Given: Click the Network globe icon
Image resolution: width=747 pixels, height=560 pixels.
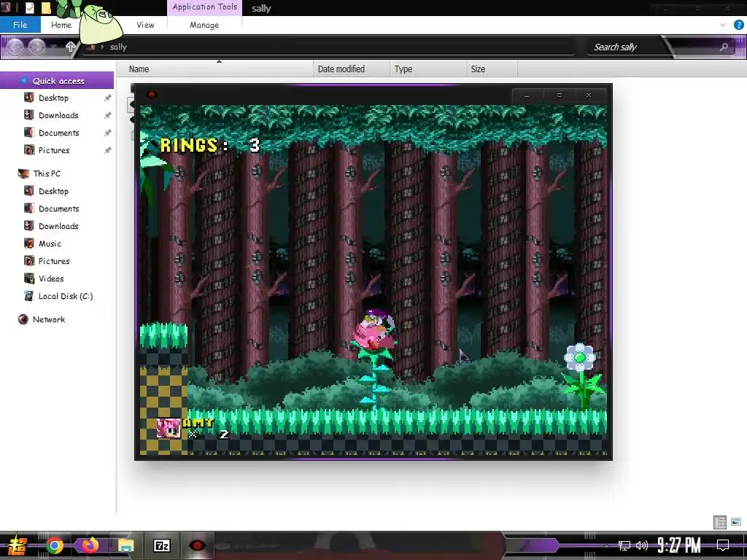Looking at the screenshot, I should coord(23,319).
